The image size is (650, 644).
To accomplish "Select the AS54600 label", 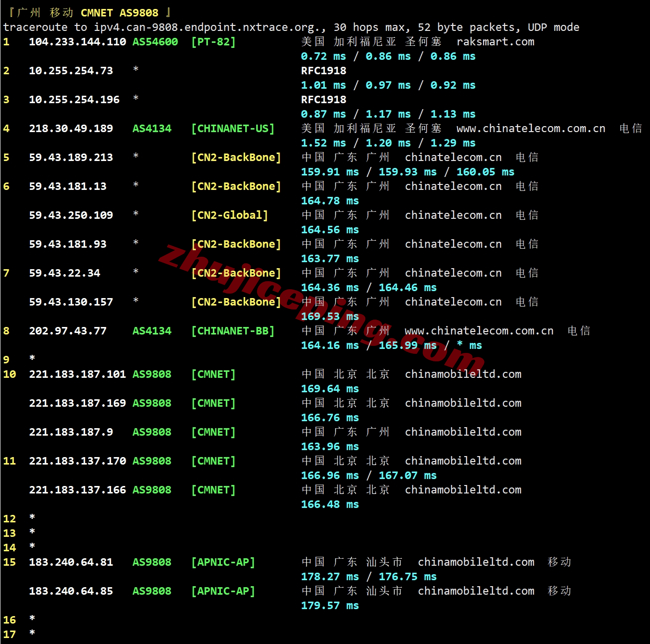I will tap(155, 42).
